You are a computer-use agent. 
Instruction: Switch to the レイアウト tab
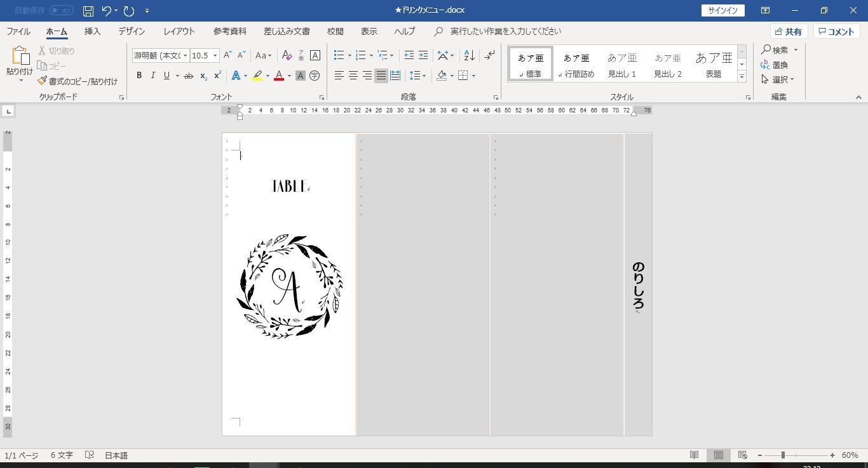coord(179,31)
